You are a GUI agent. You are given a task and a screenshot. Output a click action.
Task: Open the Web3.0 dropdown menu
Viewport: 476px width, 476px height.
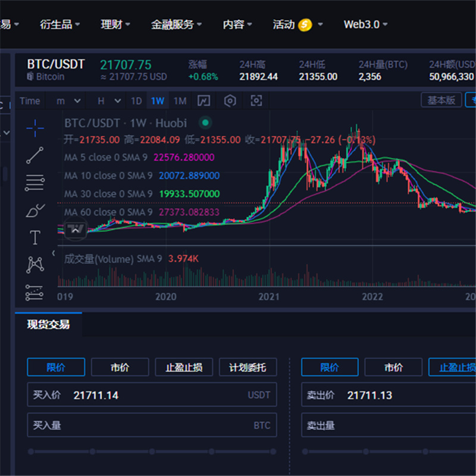(x=365, y=24)
